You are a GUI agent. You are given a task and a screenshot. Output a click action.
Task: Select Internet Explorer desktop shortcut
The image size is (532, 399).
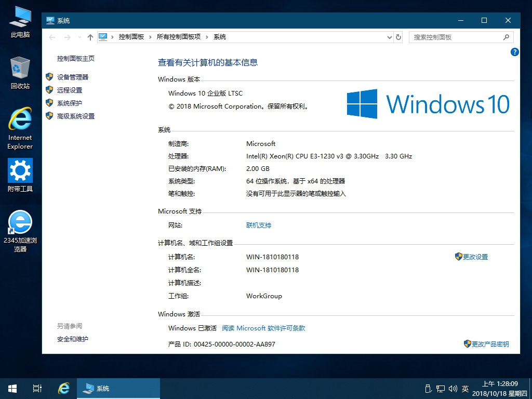pos(20,129)
